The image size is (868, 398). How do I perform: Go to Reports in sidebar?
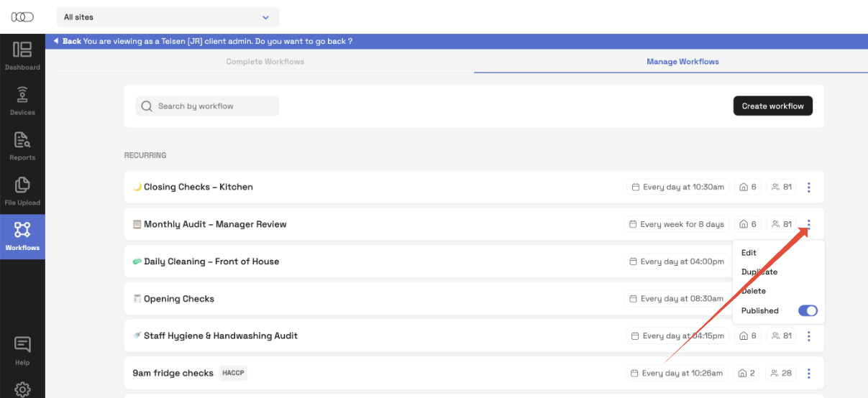22,146
